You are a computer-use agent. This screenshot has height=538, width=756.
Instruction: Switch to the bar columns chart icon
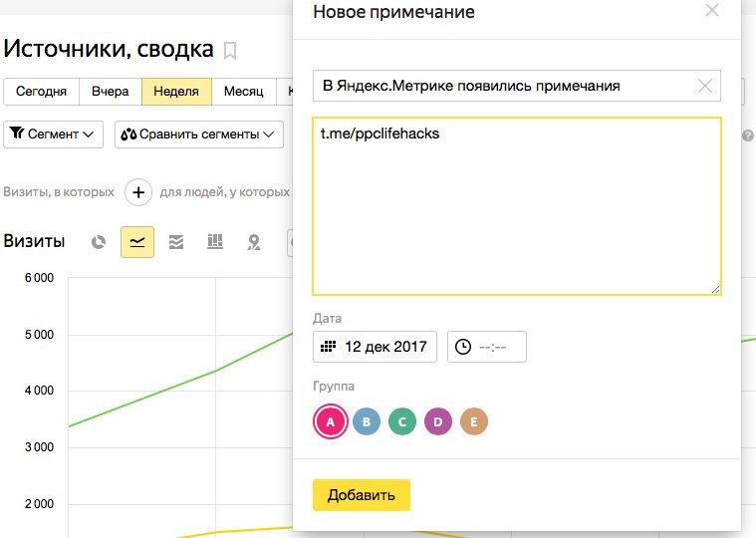pos(214,241)
